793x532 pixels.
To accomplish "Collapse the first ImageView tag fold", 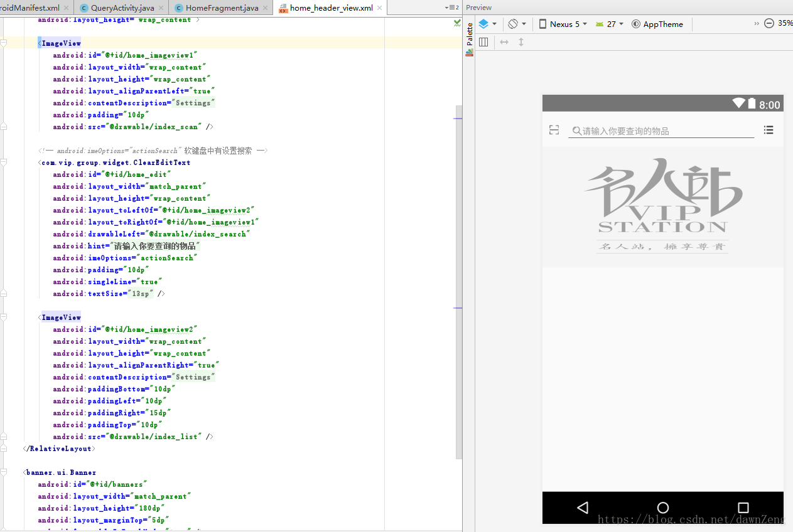I will 4,43.
